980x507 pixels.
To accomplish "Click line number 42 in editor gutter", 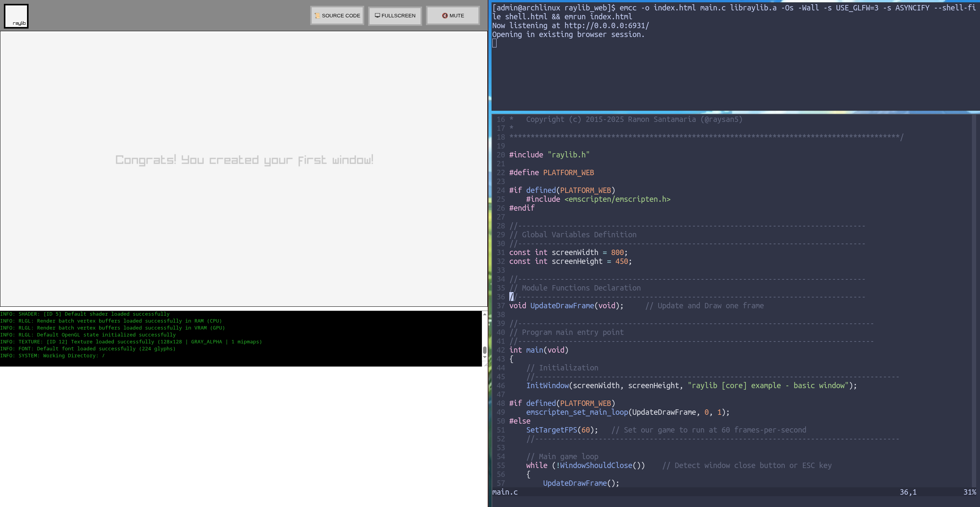I will [500, 350].
